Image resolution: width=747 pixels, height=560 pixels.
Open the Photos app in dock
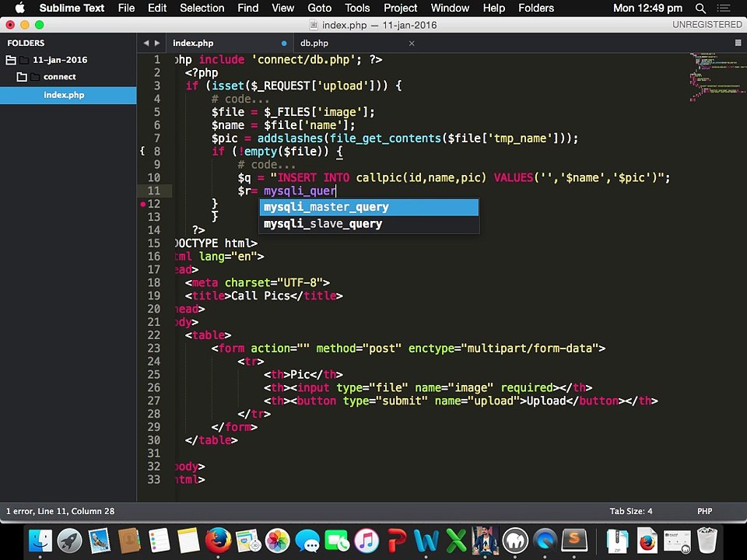point(278,541)
